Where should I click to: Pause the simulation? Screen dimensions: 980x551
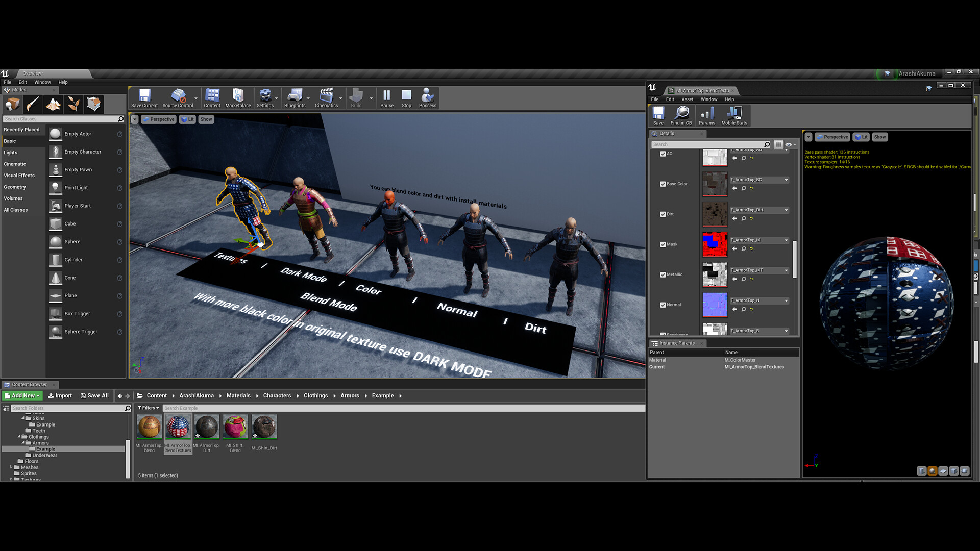(x=387, y=97)
